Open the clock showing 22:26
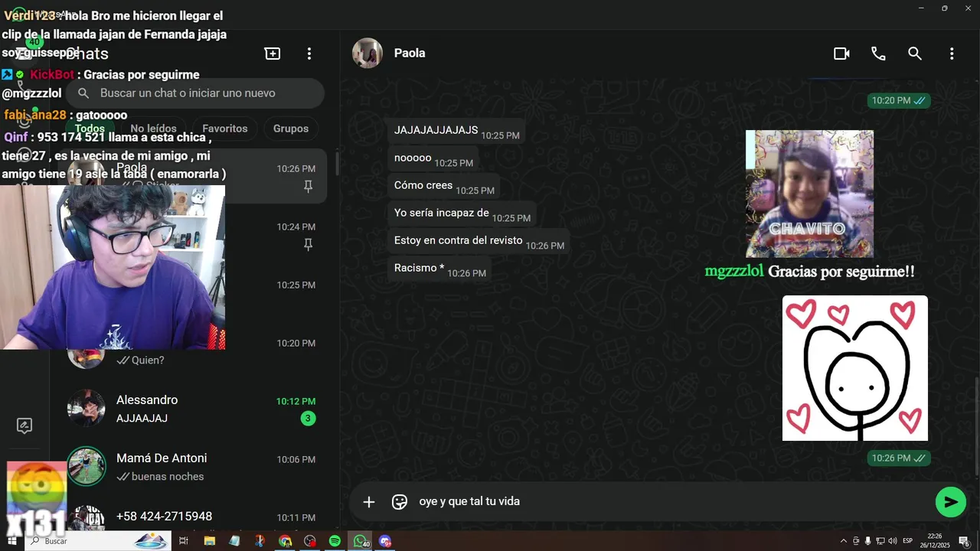 coord(936,541)
